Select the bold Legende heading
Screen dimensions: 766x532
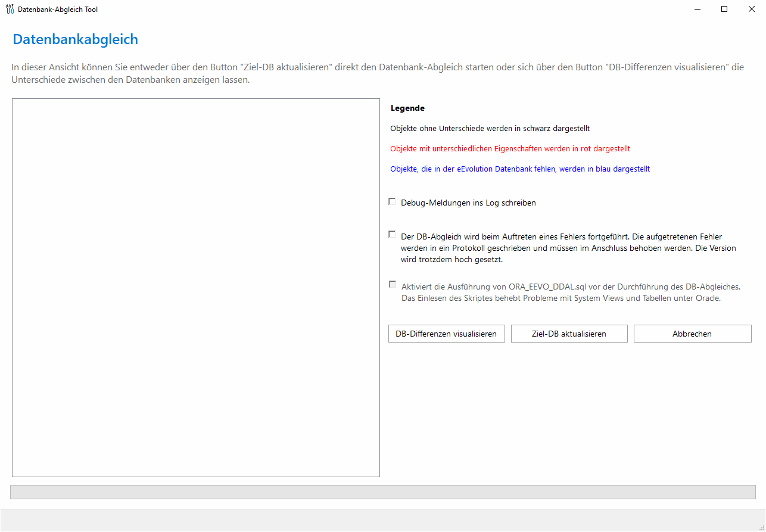click(407, 108)
